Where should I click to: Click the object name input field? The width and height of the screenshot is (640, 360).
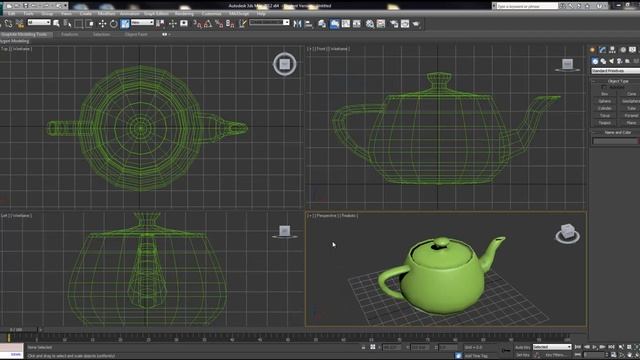pos(615,141)
